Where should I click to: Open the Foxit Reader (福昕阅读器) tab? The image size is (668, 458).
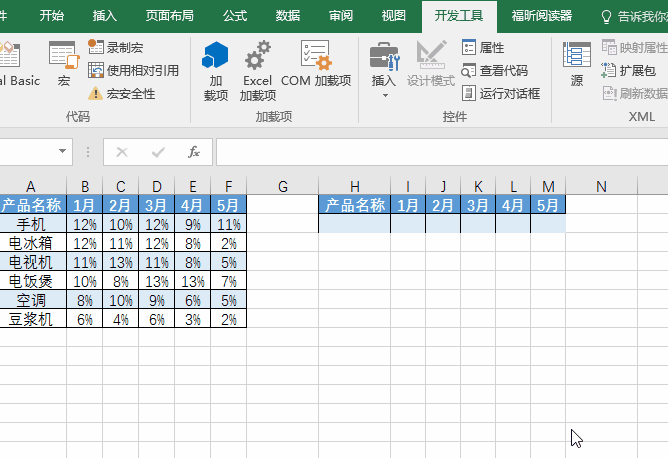pyautogui.click(x=541, y=16)
